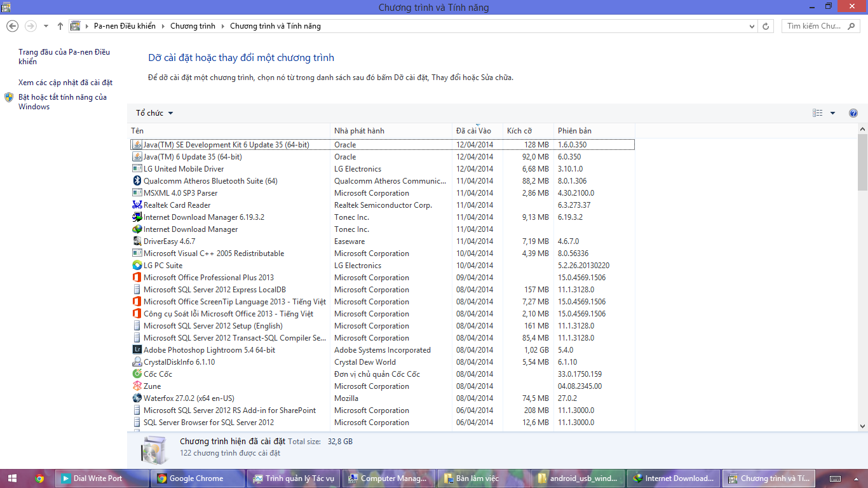Select Microsoft SQL Server 2012 RS Add-in row
The height and width of the screenshot is (488, 868).
coord(383,410)
